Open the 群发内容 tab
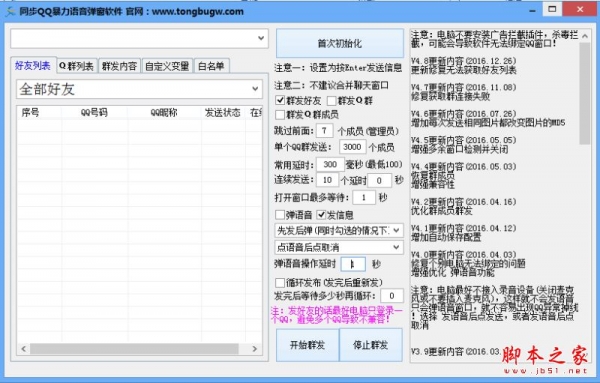The image size is (600, 383). coord(119,66)
